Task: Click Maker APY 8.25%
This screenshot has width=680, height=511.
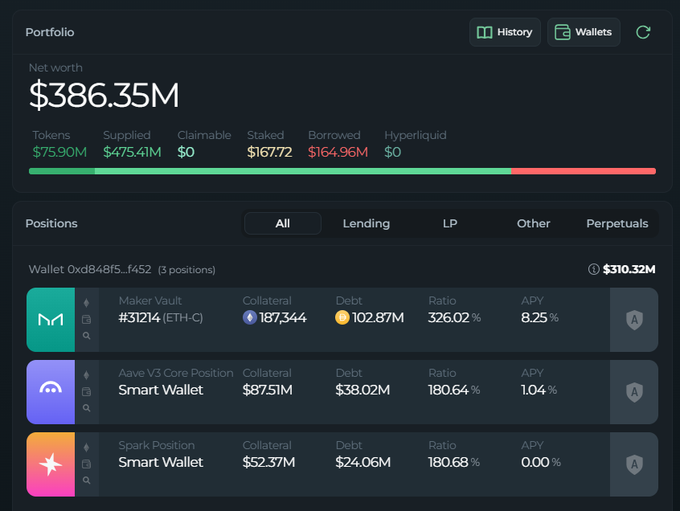Action: [539, 318]
